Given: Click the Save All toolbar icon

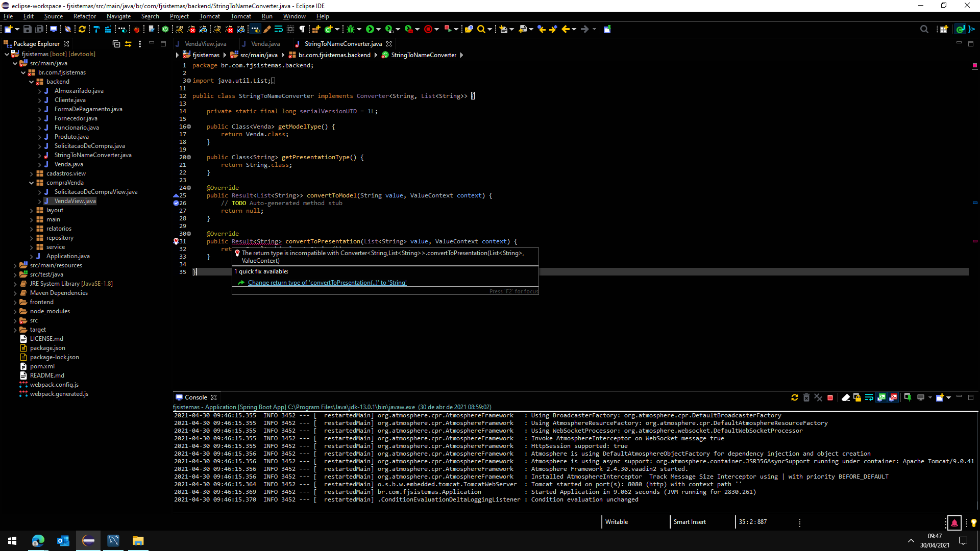Looking at the screenshot, I should click(39, 30).
